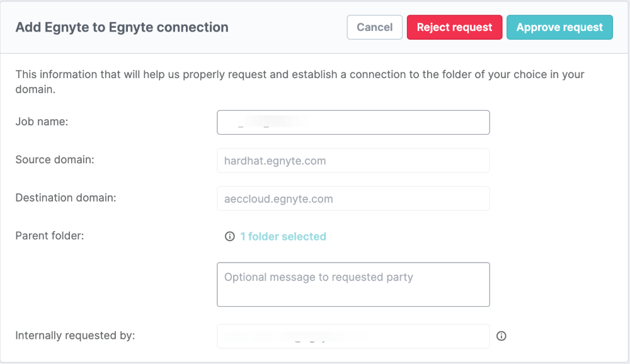This screenshot has width=630, height=364.
Task: Click the Parent folder label
Action: pos(49,236)
